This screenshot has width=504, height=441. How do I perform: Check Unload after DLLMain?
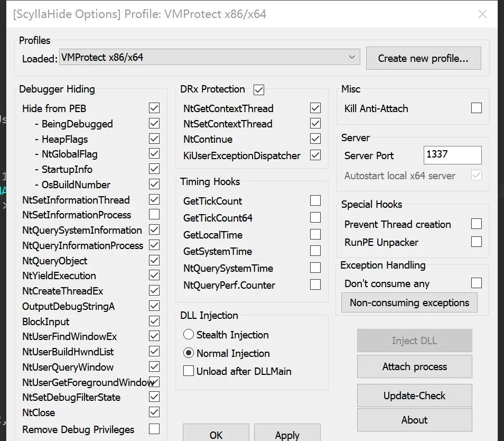click(x=189, y=371)
